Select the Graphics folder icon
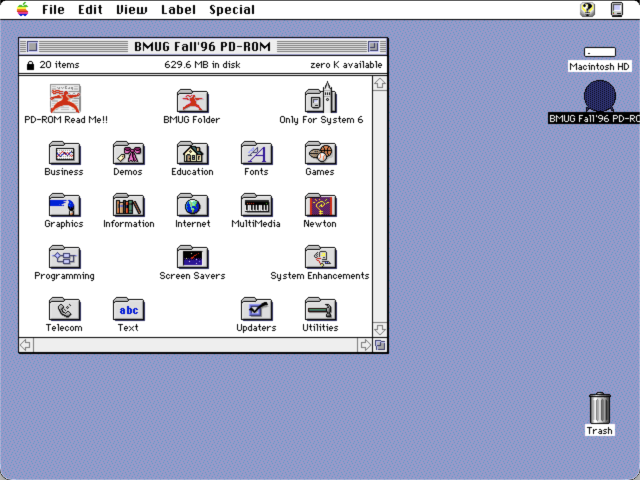This screenshot has height=480, width=640. pyautogui.click(x=64, y=204)
